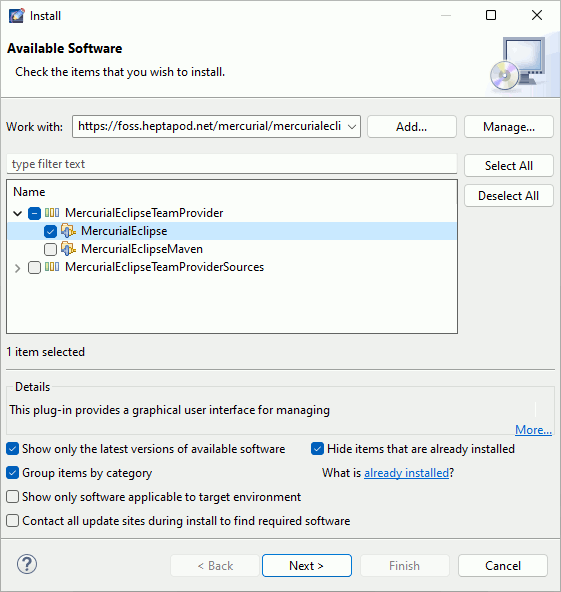Image resolution: width=561 pixels, height=592 pixels.
Task: Collapse the MercurialEclipseTeamProvider tree node
Action: [17, 213]
